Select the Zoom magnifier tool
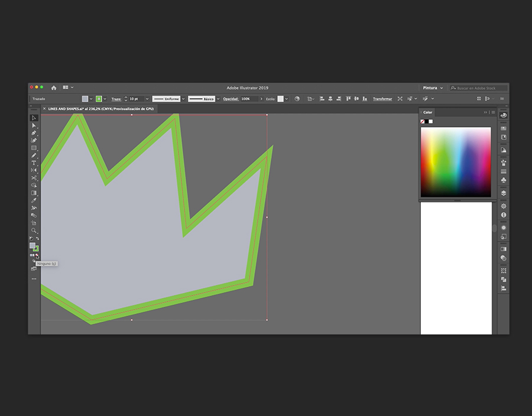Image resolution: width=532 pixels, height=416 pixels. pos(34,230)
